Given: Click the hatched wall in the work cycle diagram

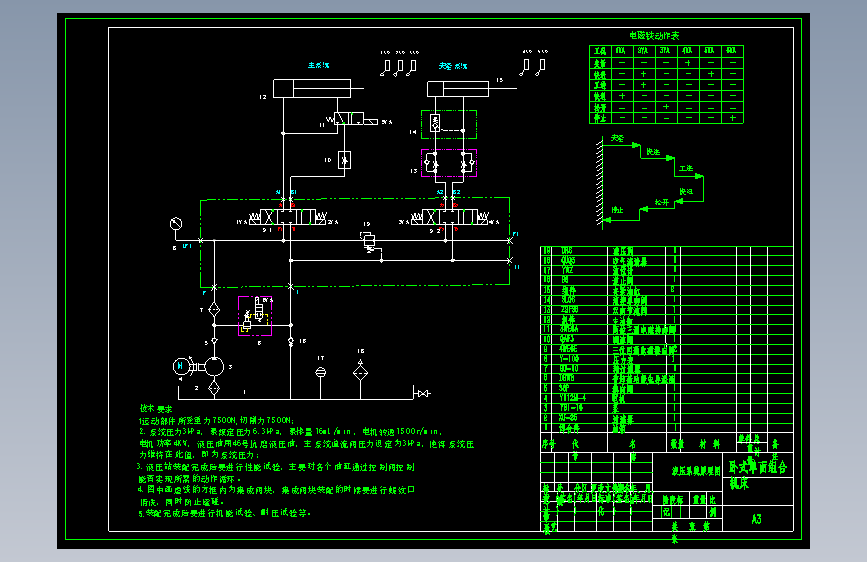Looking at the screenshot, I should pos(599,182).
